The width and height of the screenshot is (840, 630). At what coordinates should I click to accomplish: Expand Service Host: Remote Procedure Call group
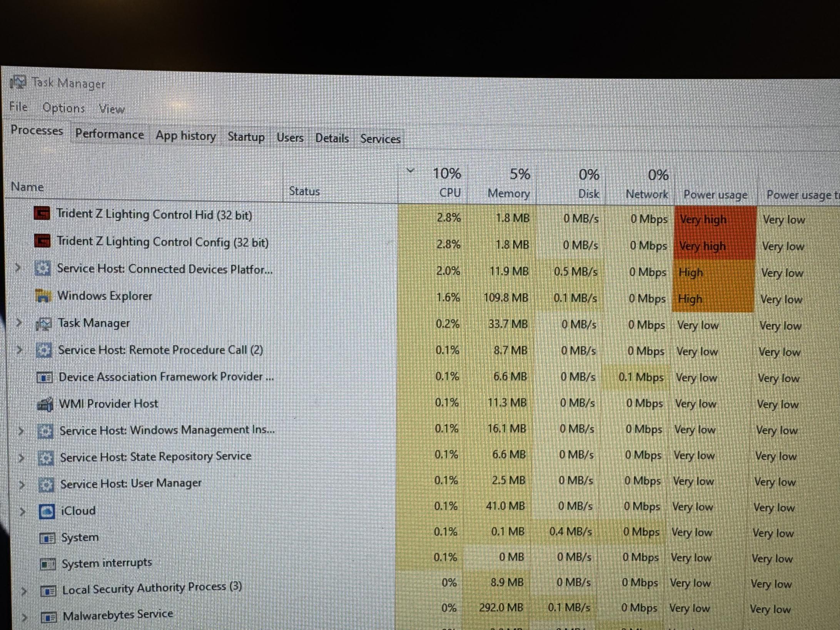[x=19, y=350]
